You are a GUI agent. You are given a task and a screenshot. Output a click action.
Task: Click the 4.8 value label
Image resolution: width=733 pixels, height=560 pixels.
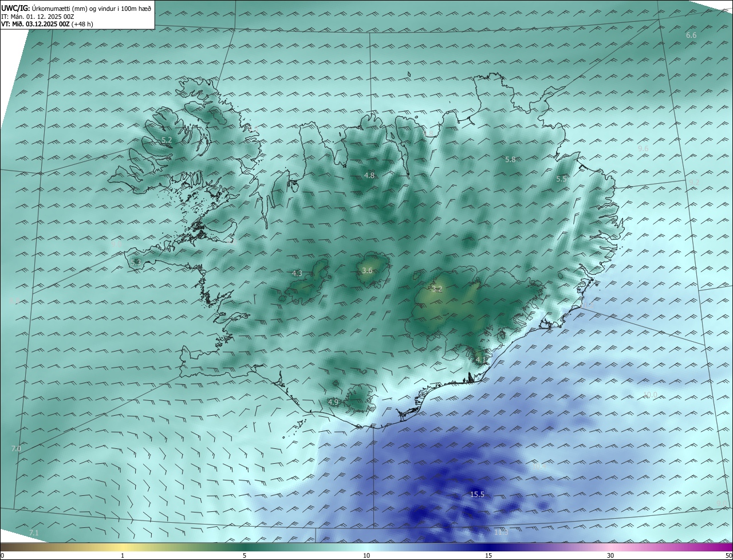369,175
